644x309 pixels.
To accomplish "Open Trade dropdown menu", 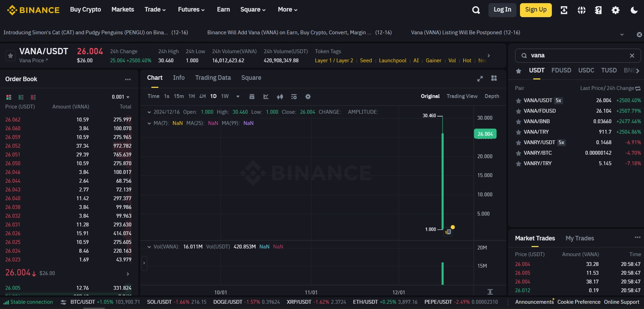I will click(x=155, y=9).
